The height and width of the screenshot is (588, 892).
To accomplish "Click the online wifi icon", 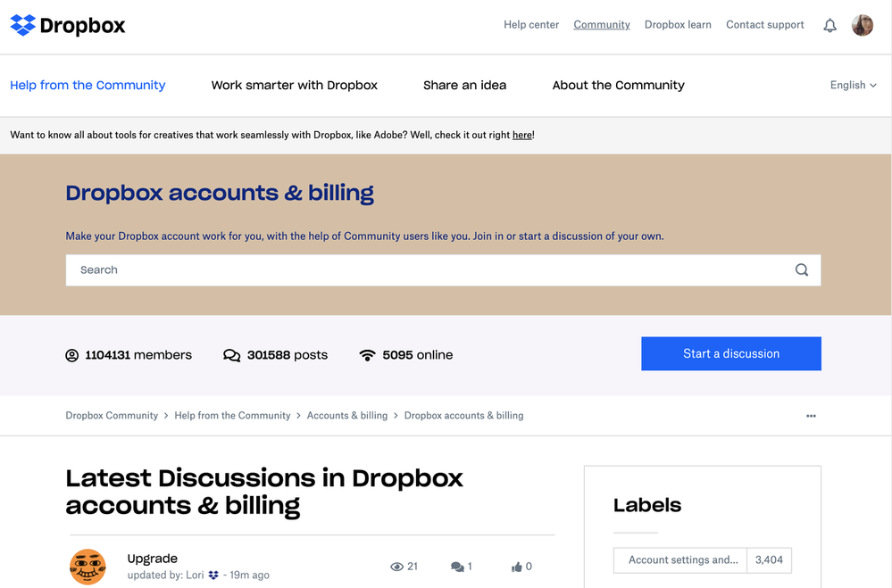I will click(x=368, y=355).
